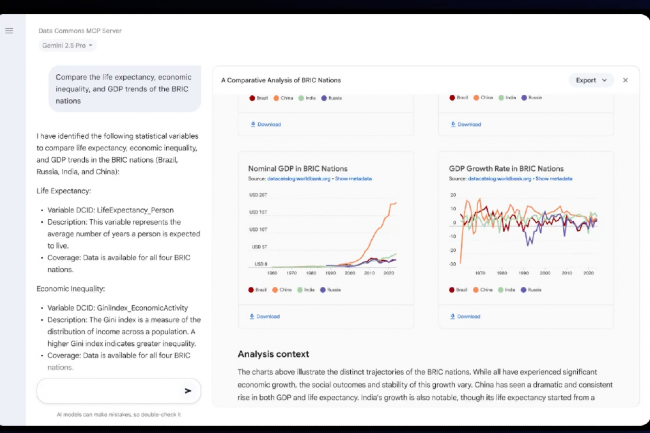Open the hamburger menu in the sidebar
The width and height of the screenshot is (650, 433).
point(9,31)
